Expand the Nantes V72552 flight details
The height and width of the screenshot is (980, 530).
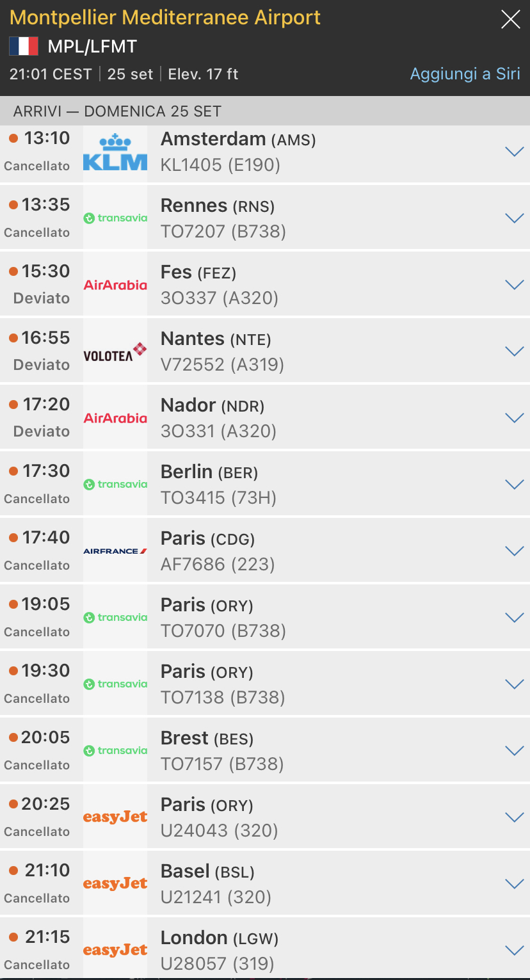(514, 351)
